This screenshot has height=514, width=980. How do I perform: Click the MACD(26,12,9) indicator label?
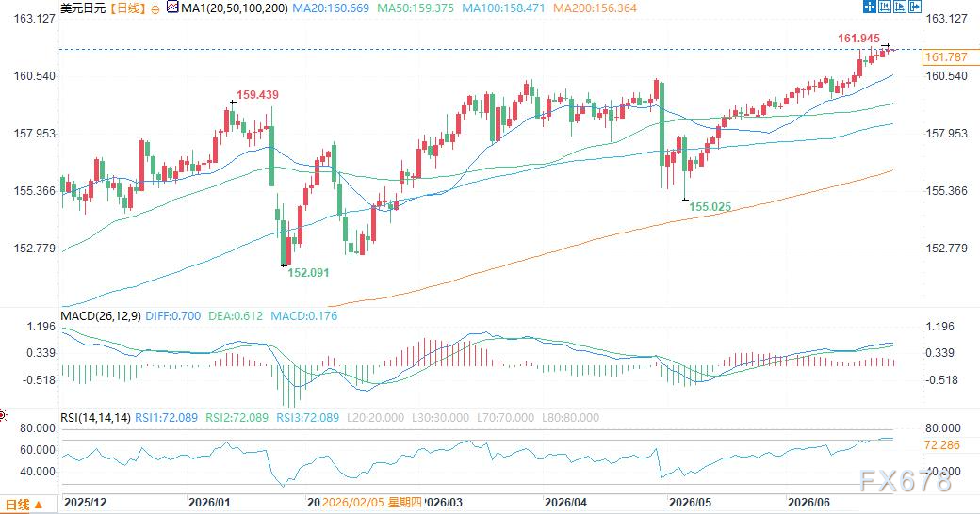pyautogui.click(x=101, y=316)
